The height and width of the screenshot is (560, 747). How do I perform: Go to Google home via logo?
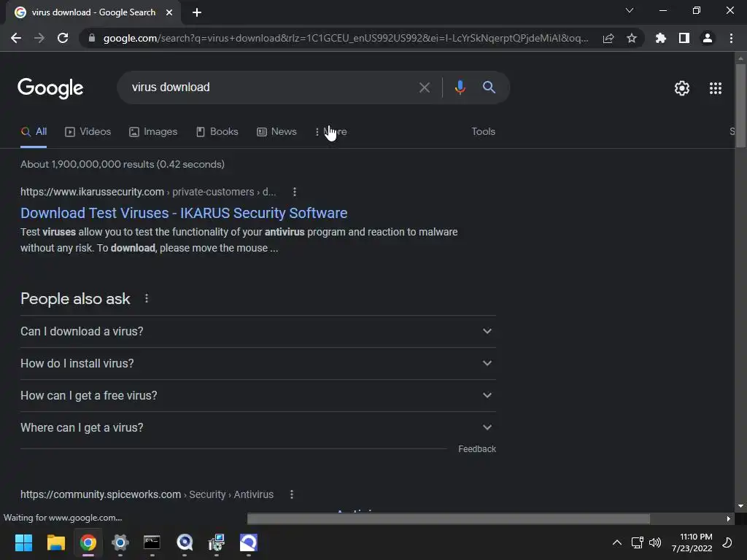click(x=50, y=88)
